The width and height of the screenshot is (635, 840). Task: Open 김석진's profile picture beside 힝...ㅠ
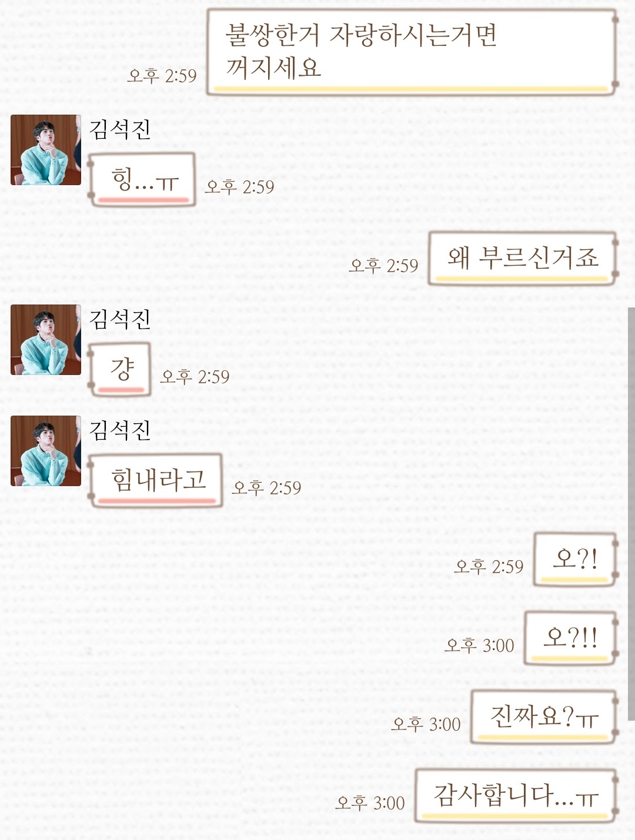click(x=46, y=150)
